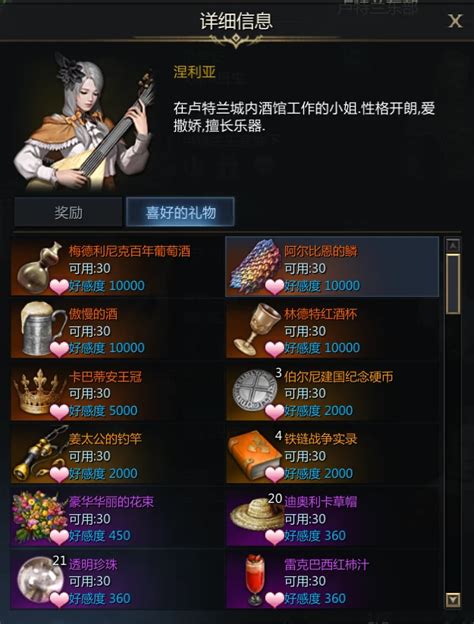Click the 透明珍珠 pearl icon
The image size is (474, 624).
pos(40,579)
